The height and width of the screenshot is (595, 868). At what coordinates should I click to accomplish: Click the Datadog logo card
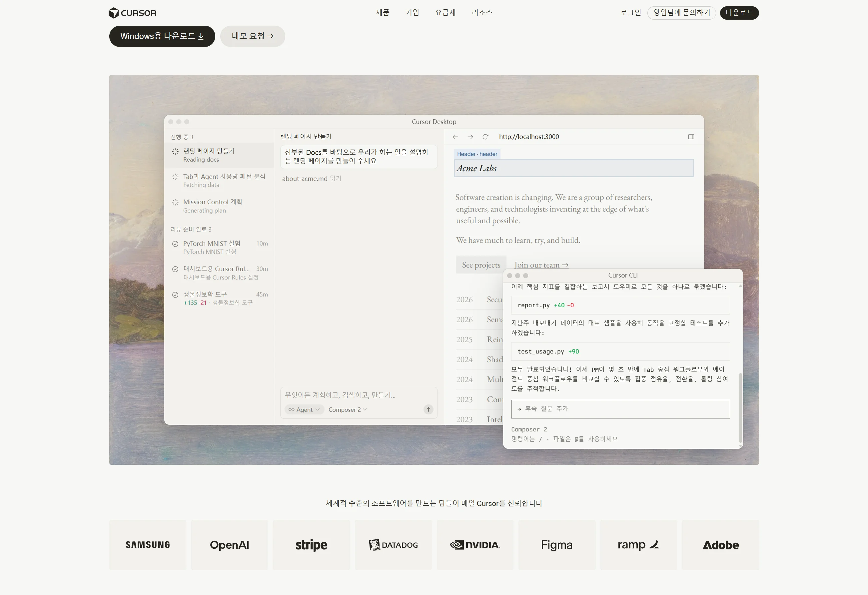393,545
